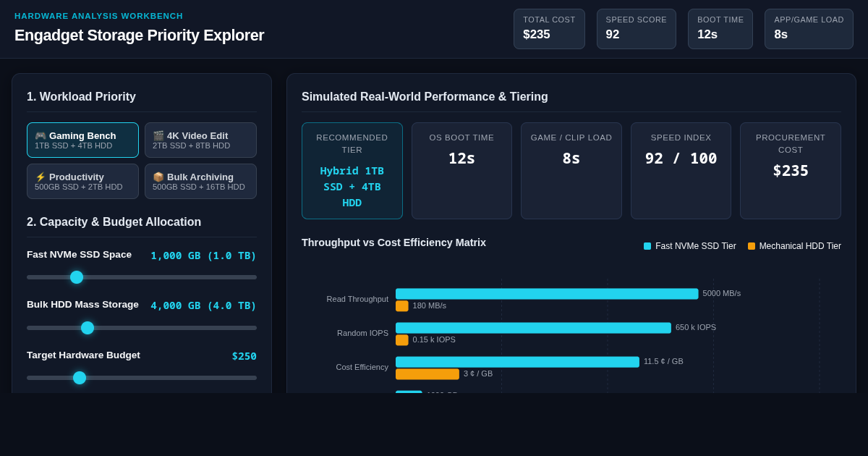This screenshot has height=456, width=868.
Task: Adjust the Bulk HDD Mass Storage slider
Action: point(142,327)
